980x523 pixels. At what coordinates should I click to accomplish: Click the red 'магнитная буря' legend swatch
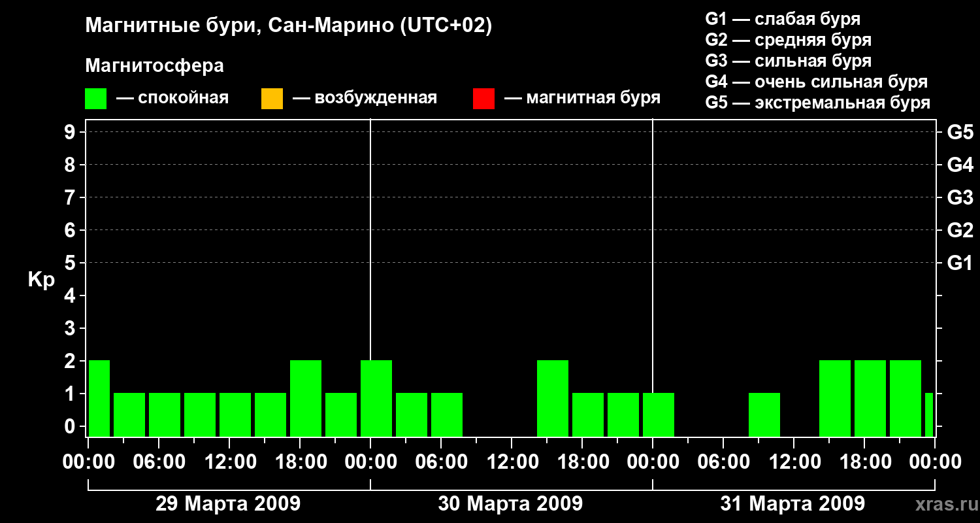coord(483,99)
